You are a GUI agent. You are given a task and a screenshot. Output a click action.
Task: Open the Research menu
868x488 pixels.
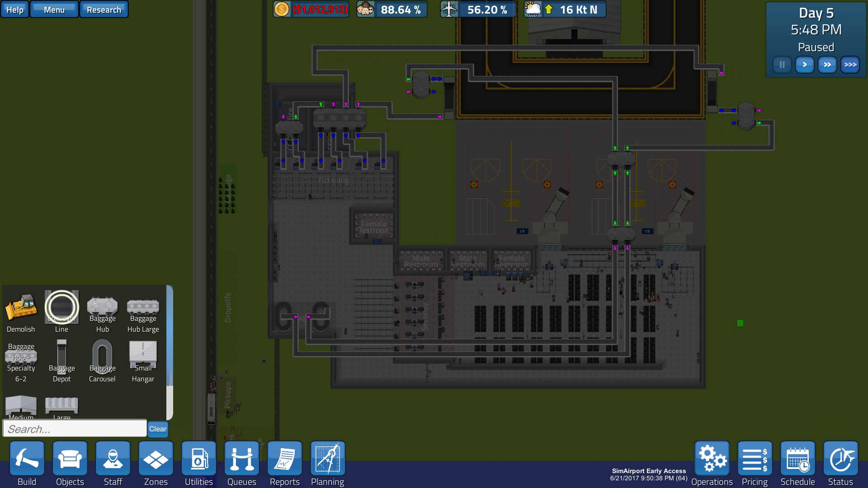point(104,9)
